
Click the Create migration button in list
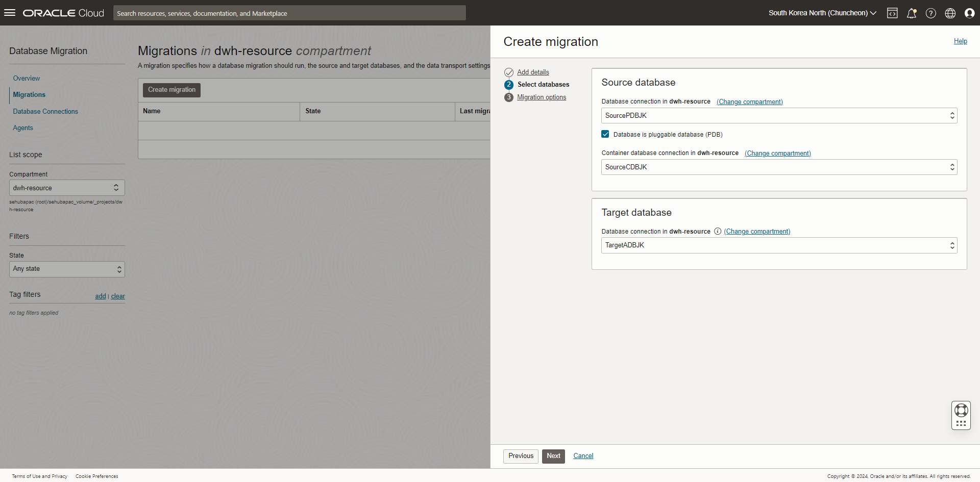[x=171, y=90]
